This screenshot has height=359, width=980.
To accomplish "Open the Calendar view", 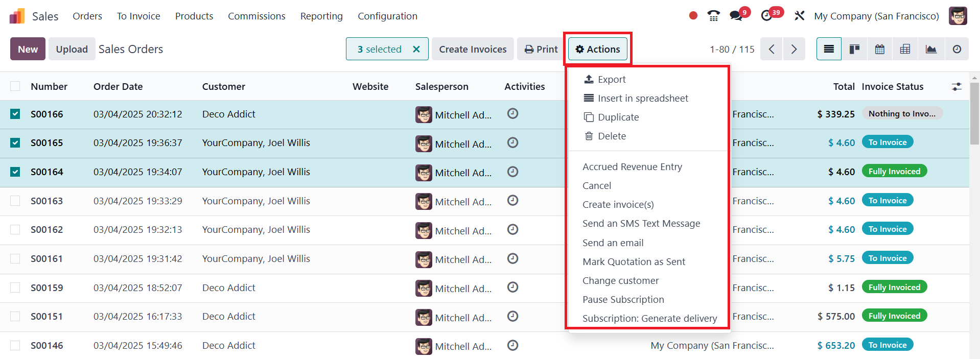I will [880, 49].
